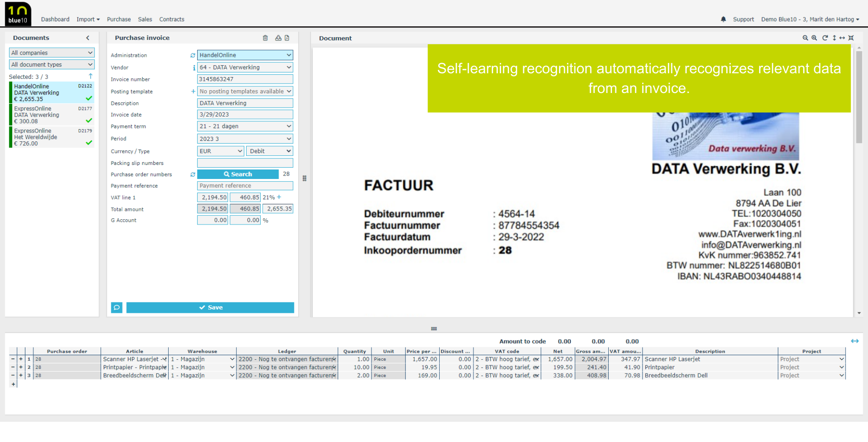The width and height of the screenshot is (868, 442).
Task: Fit the document to height
Action: coord(834,38)
